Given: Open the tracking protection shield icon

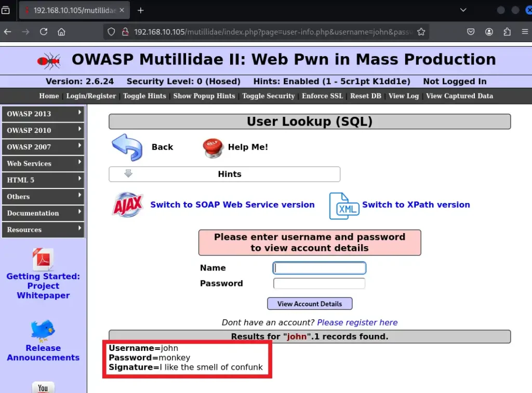Looking at the screenshot, I should click(x=111, y=32).
